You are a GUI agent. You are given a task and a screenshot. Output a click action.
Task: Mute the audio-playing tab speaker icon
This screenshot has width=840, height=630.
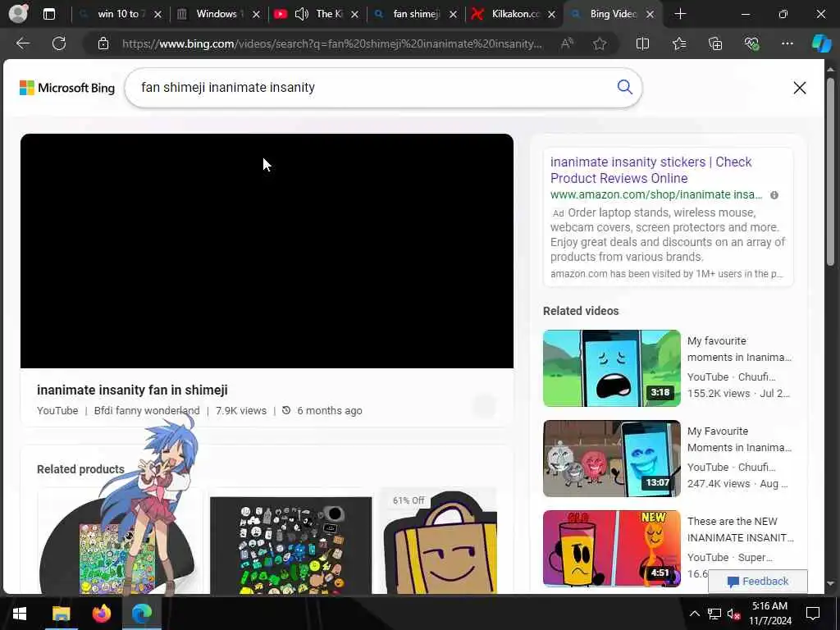(x=302, y=14)
